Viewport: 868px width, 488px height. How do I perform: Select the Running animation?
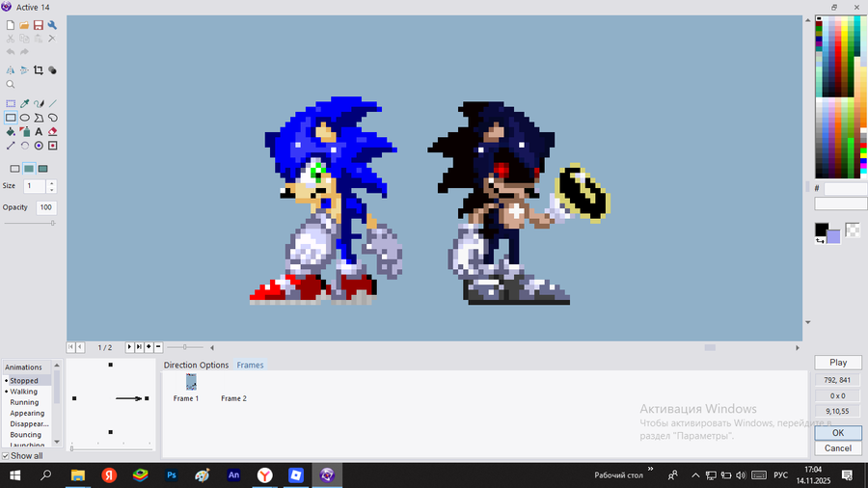pos(24,402)
